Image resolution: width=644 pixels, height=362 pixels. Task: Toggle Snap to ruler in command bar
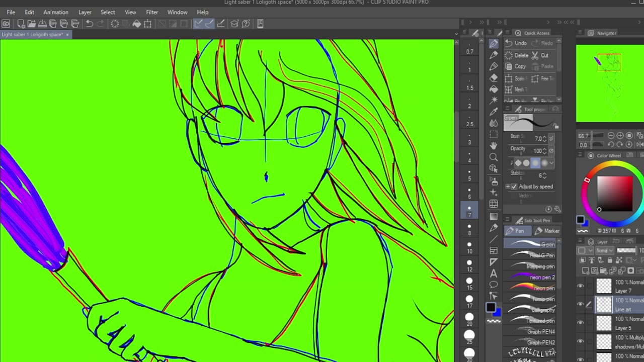click(198, 24)
